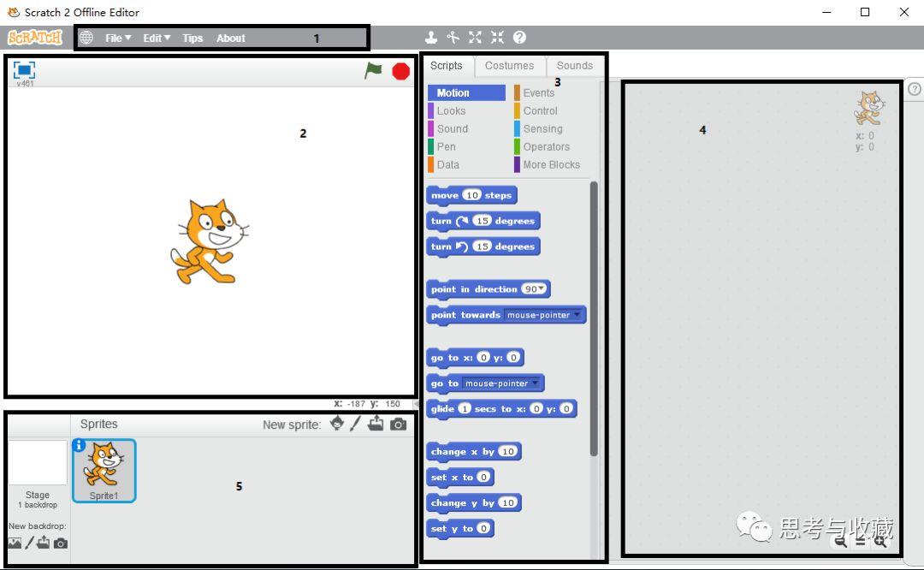This screenshot has height=570, width=924.
Task: Select the Delete scissors tool
Action: point(453,38)
